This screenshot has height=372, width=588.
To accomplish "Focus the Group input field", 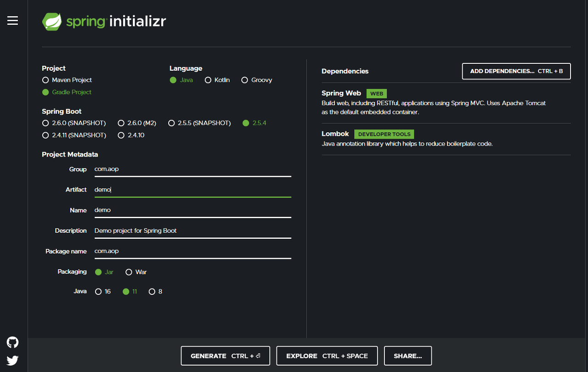I will 193,169.
